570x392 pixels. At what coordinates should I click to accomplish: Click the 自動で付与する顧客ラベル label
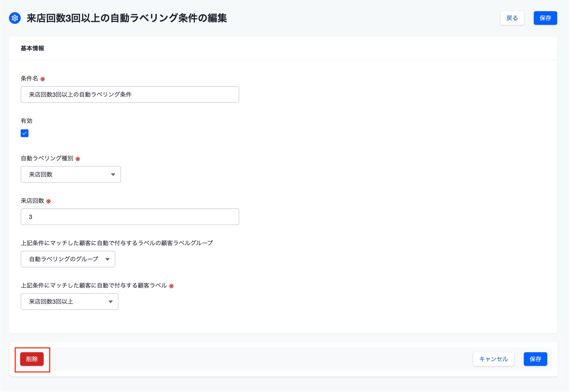tap(94, 286)
